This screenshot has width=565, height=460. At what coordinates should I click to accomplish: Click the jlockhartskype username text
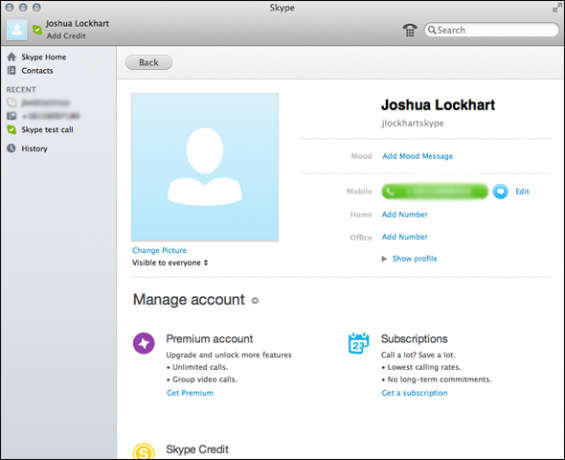(413, 123)
